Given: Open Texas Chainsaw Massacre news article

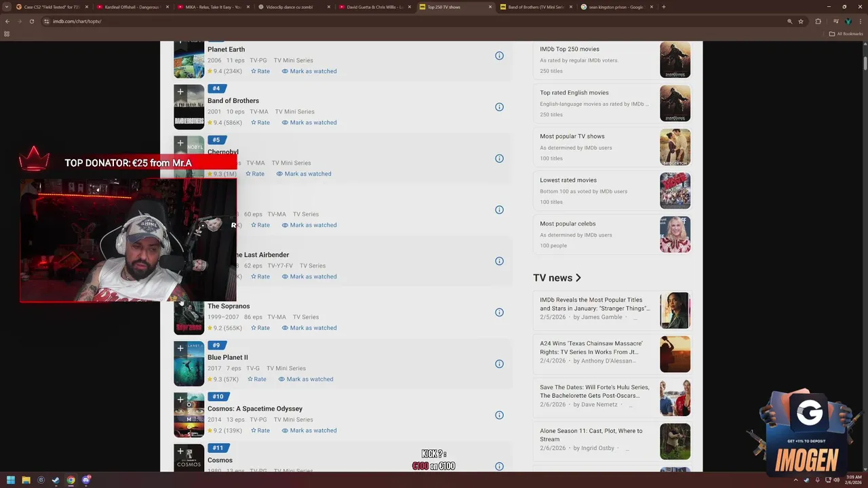Looking at the screenshot, I should [x=591, y=348].
